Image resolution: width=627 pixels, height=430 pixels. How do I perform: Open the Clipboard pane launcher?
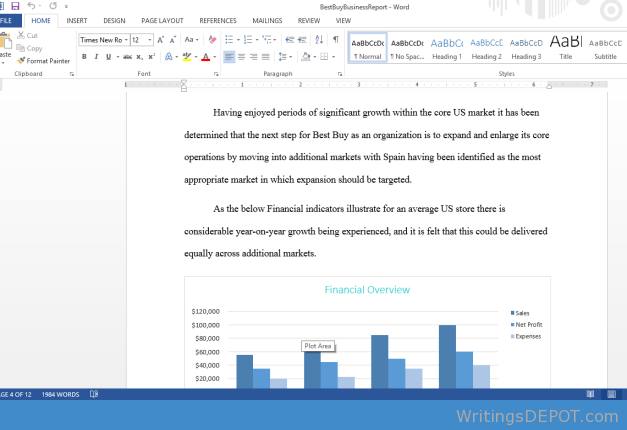(72, 74)
